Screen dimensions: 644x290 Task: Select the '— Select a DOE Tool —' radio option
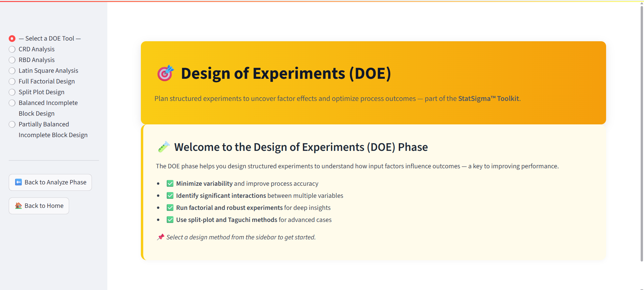45,39
